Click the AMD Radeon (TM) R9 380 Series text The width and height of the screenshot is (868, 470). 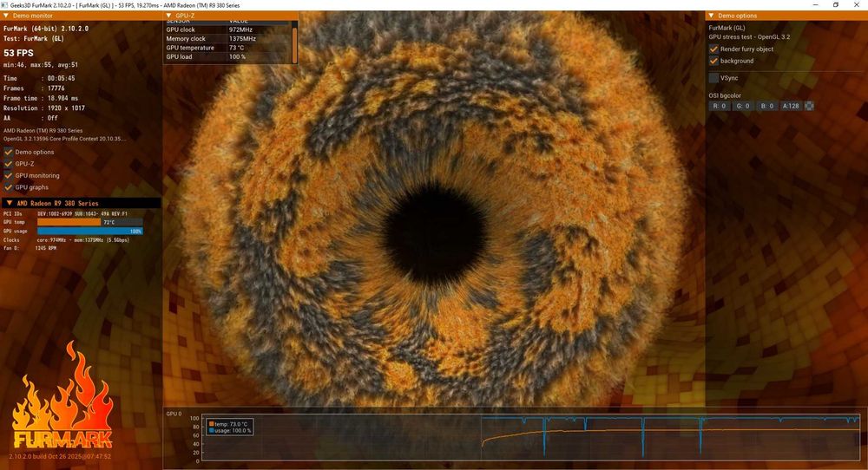pyautogui.click(x=43, y=130)
